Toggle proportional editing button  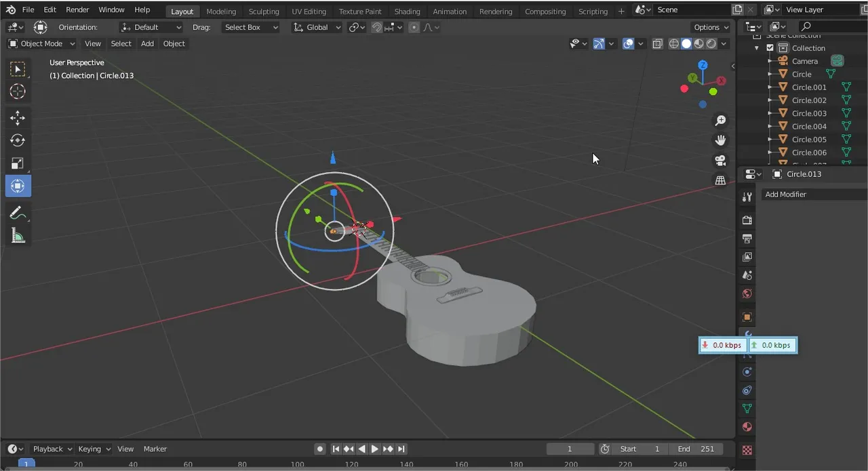(x=414, y=27)
